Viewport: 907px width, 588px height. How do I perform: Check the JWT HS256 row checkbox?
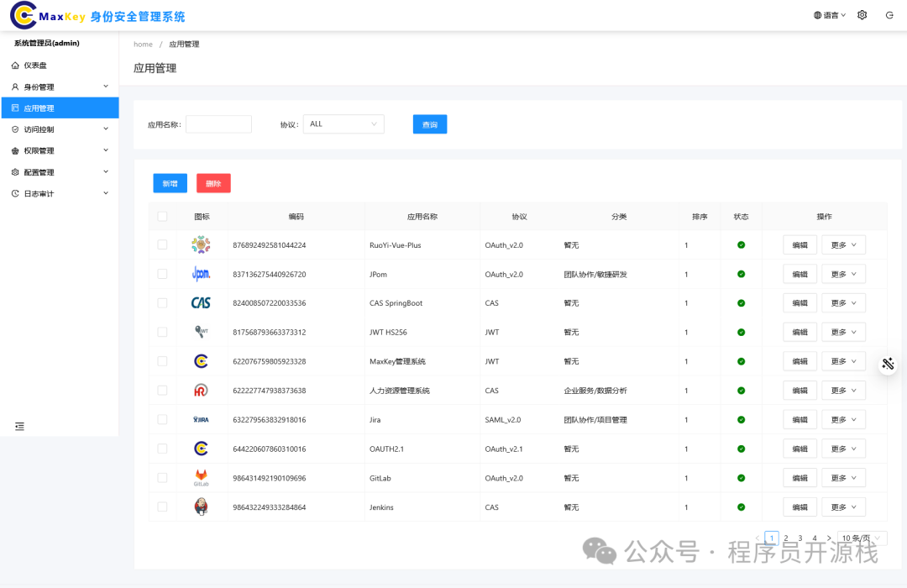pos(162,332)
